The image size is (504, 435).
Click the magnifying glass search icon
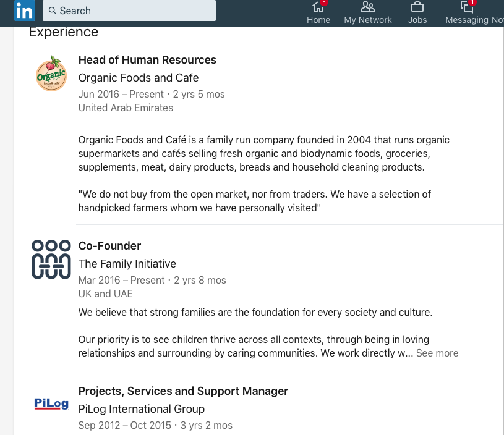point(53,11)
